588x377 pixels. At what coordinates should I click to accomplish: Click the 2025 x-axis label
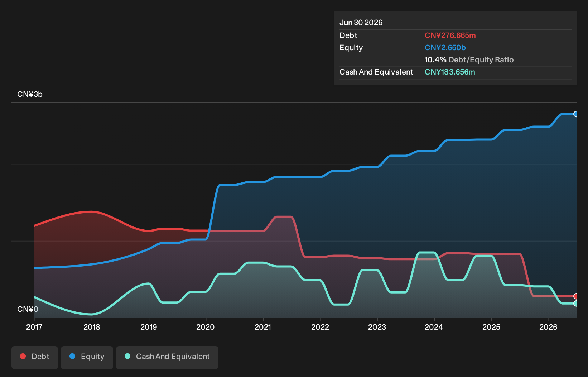pyautogui.click(x=491, y=327)
